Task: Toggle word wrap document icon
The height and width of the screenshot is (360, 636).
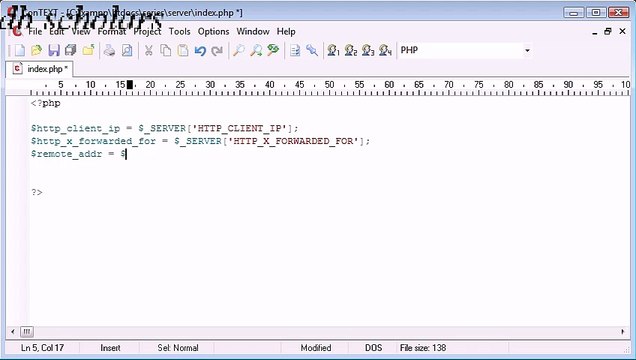Action: (295, 50)
